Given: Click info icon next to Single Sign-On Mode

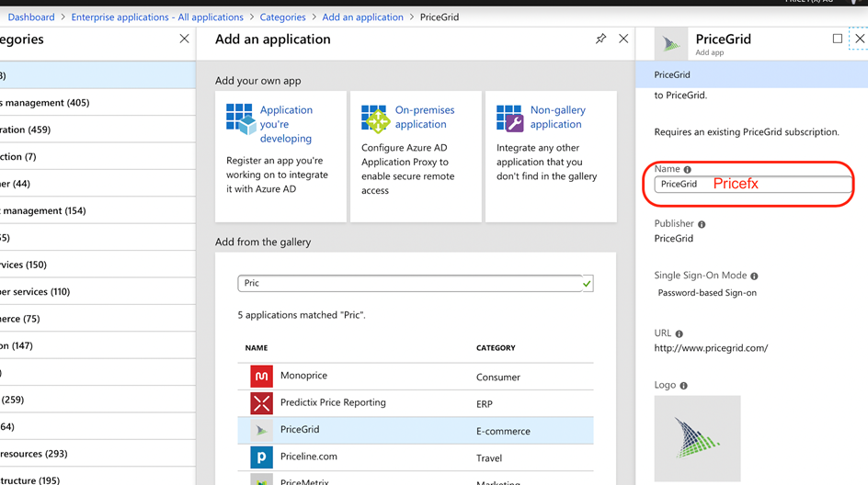Looking at the screenshot, I should (754, 276).
